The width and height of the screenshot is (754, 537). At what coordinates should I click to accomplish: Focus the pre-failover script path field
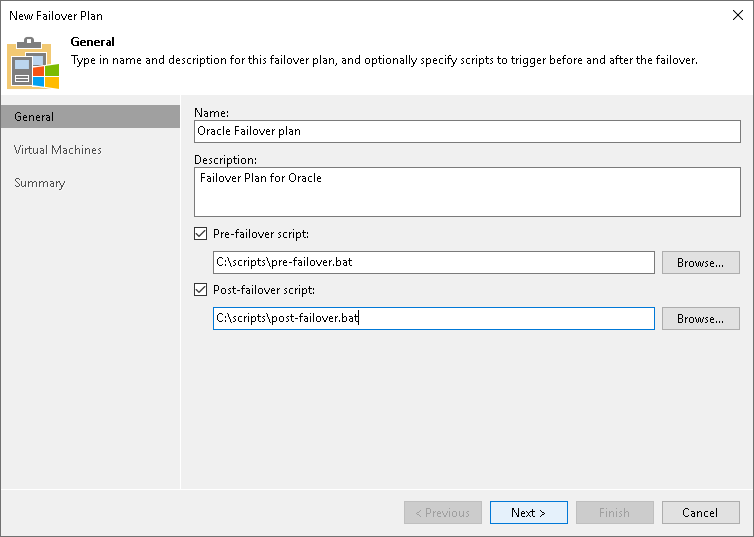434,262
